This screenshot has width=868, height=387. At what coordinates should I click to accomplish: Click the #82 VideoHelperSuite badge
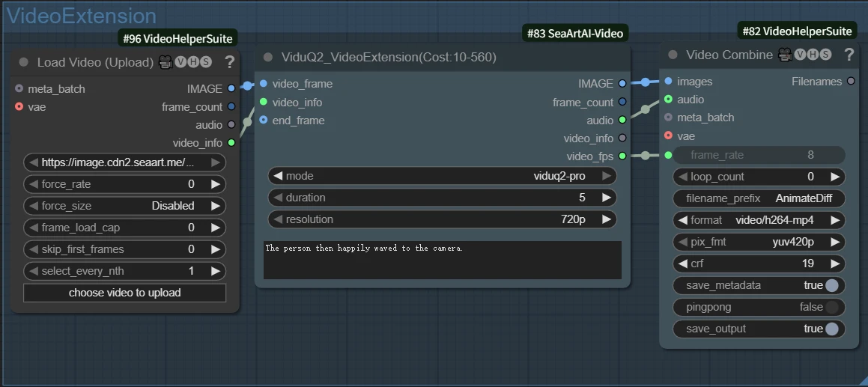coord(797,31)
